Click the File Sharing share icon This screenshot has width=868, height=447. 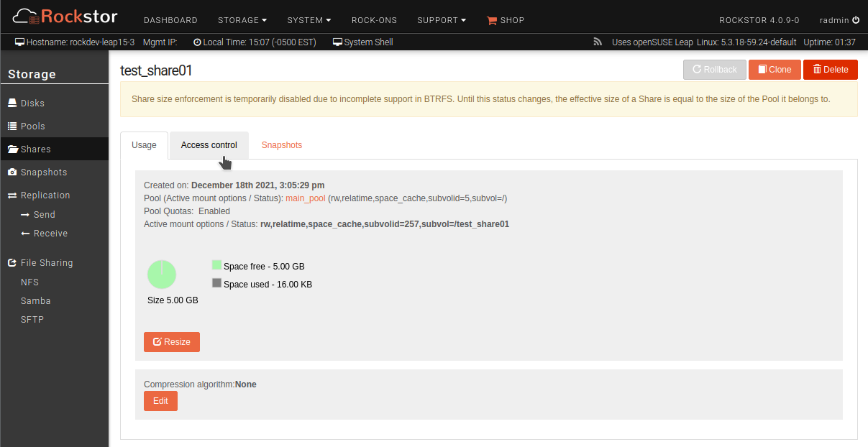coord(12,263)
